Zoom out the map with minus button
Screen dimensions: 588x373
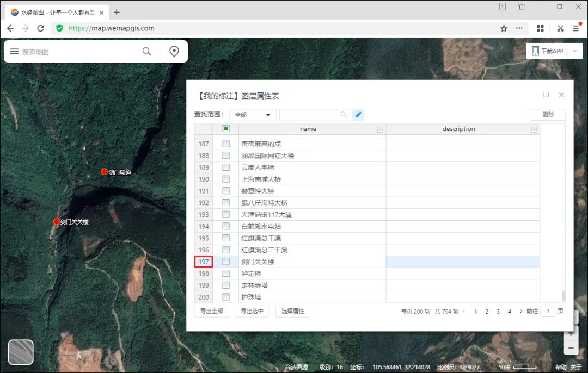pyautogui.click(x=571, y=348)
